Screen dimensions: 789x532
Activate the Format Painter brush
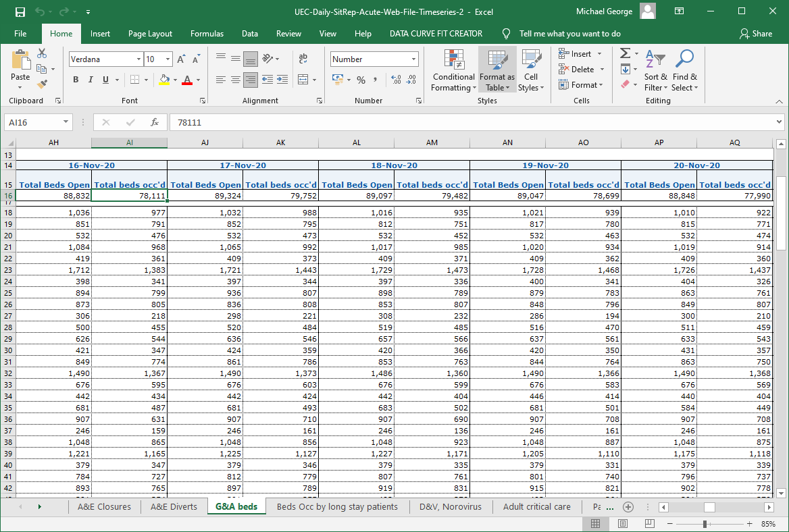click(x=43, y=84)
